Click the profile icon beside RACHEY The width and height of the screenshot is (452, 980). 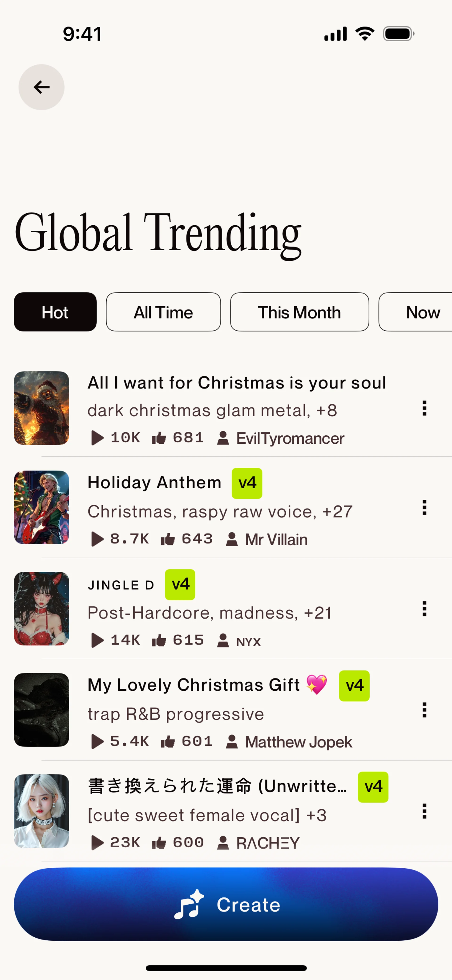click(x=223, y=843)
